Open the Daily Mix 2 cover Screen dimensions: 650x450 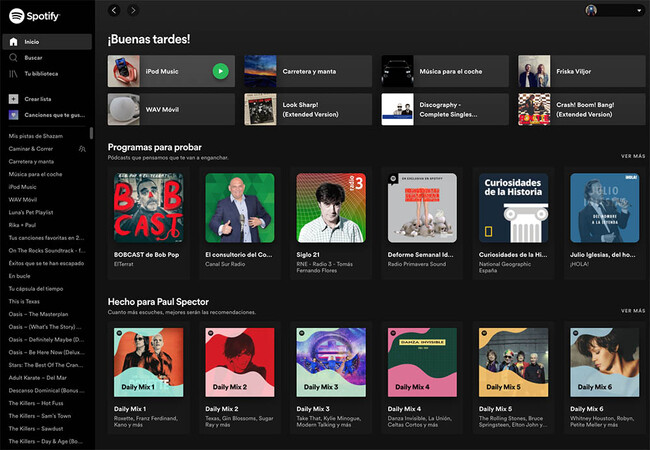(240, 363)
